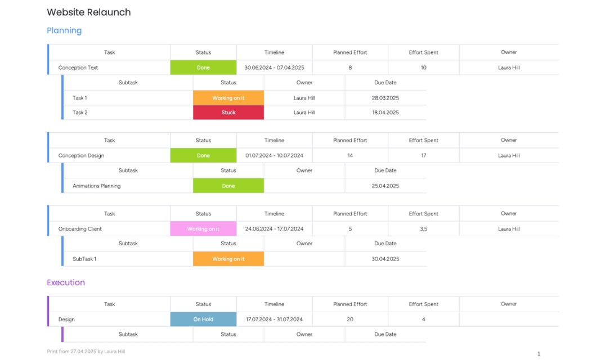Click the green Done status of Conception Text
Screen dimensions: 601x364
(203, 68)
